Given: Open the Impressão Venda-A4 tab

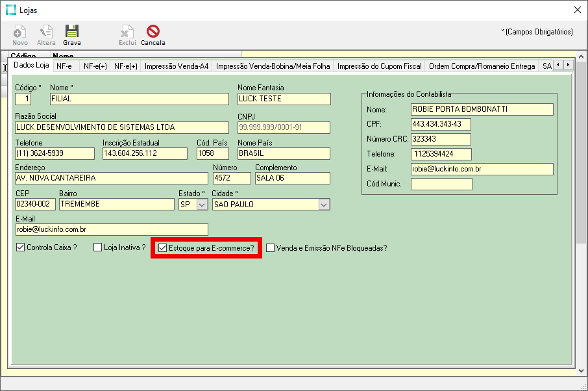Looking at the screenshot, I should [x=177, y=66].
